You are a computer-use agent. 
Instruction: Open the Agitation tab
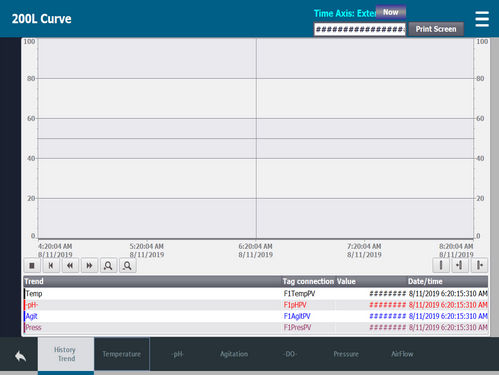pyautogui.click(x=234, y=354)
